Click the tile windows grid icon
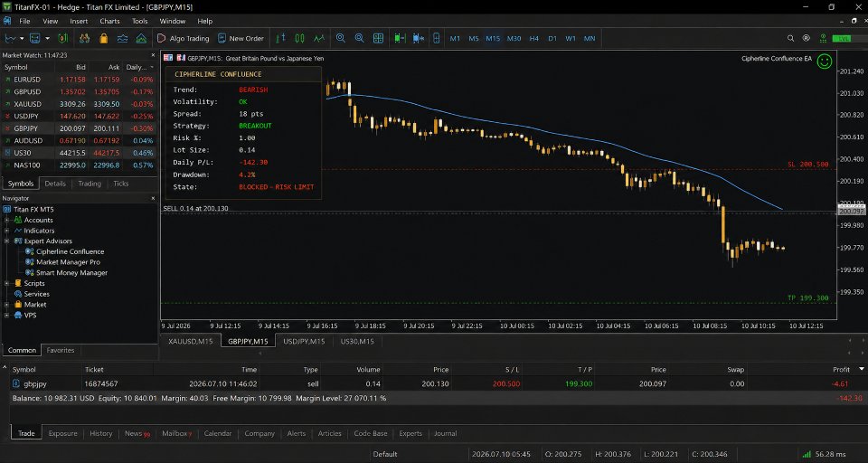Image resolution: width=868 pixels, height=463 pixels. (x=378, y=38)
